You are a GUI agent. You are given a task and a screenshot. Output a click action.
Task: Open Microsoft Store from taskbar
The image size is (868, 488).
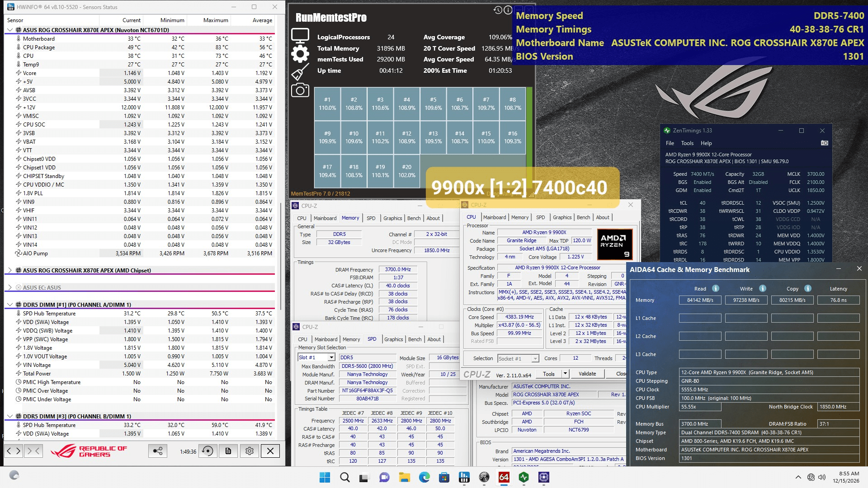(x=444, y=477)
